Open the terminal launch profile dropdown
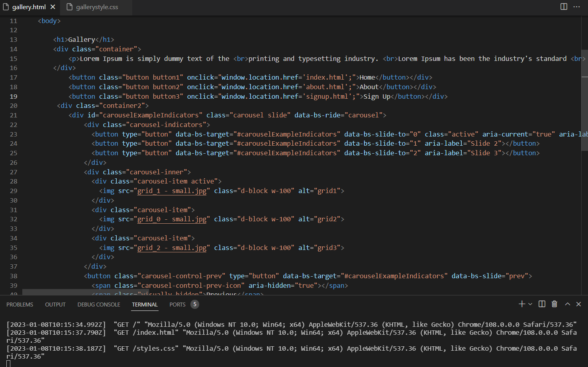588x367 pixels. coord(530,304)
